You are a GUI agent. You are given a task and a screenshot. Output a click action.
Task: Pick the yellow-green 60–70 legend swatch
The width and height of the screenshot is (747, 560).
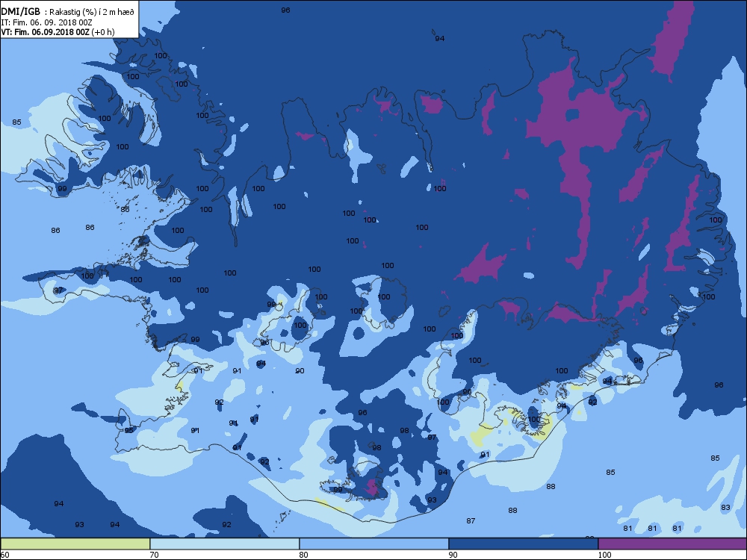tap(75, 544)
